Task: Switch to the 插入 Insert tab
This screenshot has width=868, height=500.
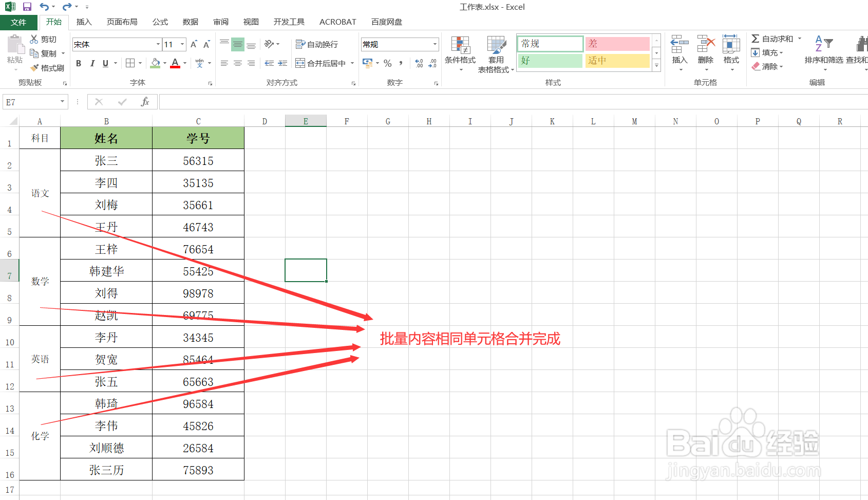Action: (84, 22)
